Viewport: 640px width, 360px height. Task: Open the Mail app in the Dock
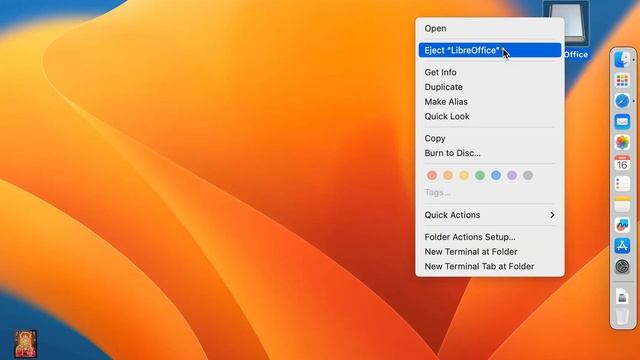(622, 122)
